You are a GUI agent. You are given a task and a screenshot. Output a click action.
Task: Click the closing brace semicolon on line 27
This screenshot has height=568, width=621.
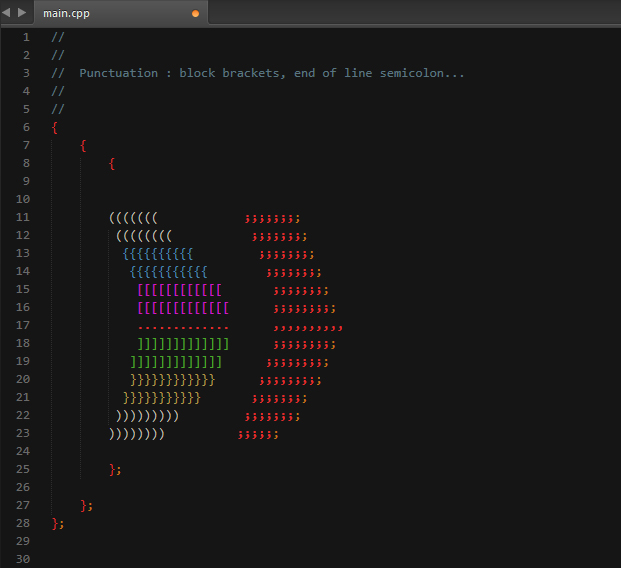[87, 506]
